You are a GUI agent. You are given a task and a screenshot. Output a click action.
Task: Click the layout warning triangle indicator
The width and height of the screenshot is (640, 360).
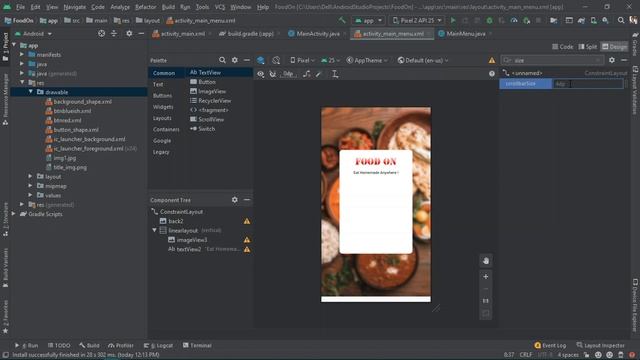(x=492, y=60)
